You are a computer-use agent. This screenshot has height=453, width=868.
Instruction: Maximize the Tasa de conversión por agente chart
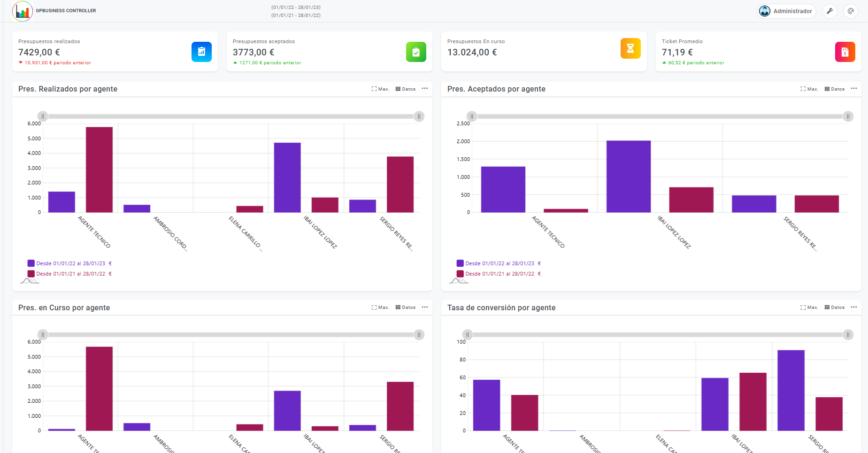click(809, 307)
